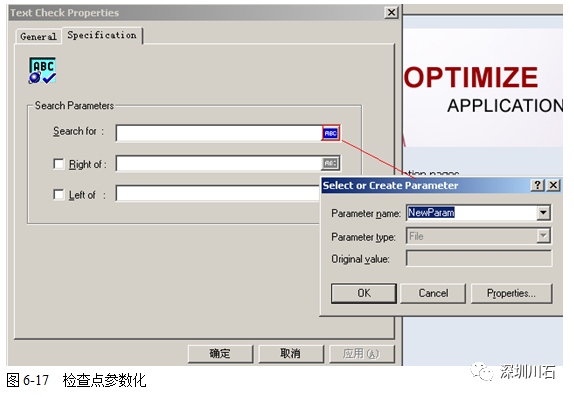The height and width of the screenshot is (397, 574).
Task: Click into the Left of text field
Action: pos(218,193)
